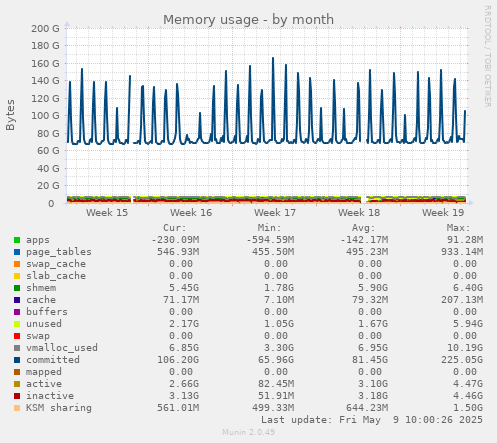
Task: Click the 'Week 17' axis label
Action: pos(275,213)
